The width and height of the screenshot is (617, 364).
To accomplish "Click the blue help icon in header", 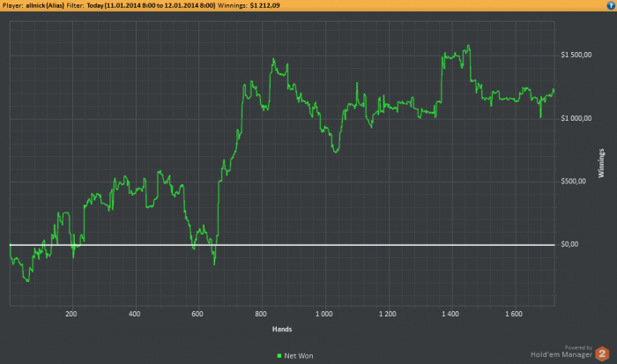I will 611,5.
